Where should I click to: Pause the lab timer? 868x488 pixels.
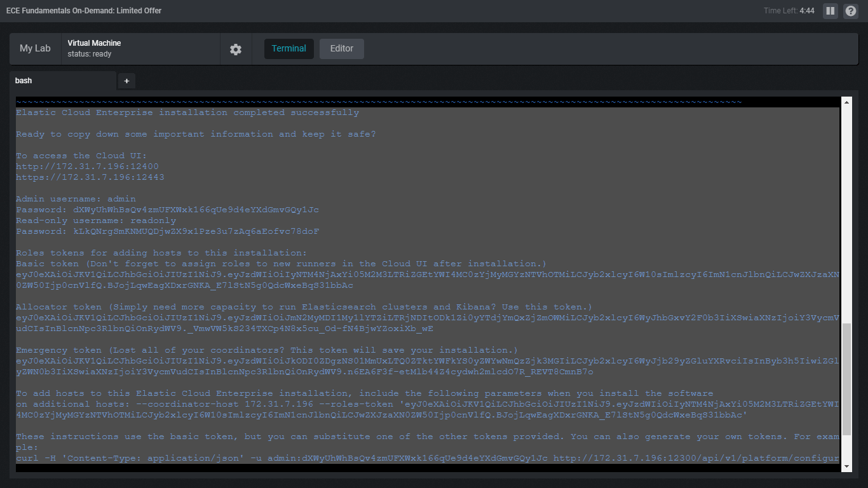pos(830,11)
